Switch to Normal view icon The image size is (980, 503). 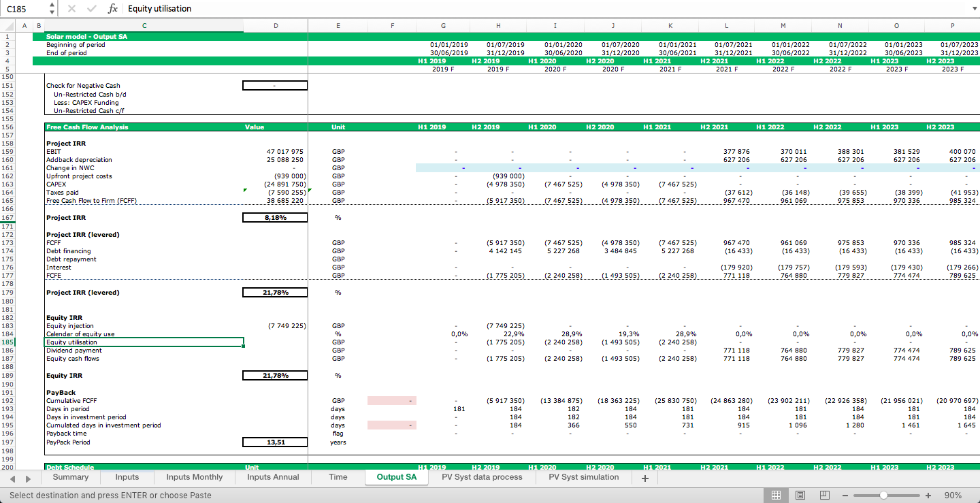(775, 496)
